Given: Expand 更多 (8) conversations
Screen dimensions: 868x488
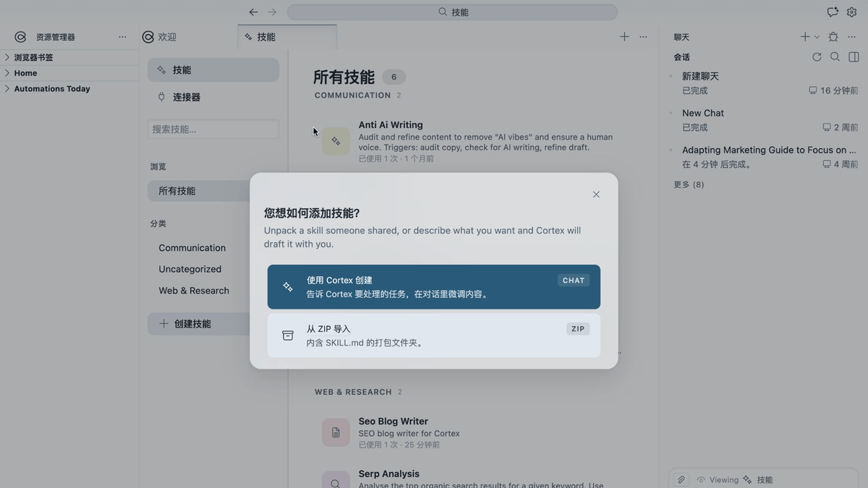Looking at the screenshot, I should 689,184.
